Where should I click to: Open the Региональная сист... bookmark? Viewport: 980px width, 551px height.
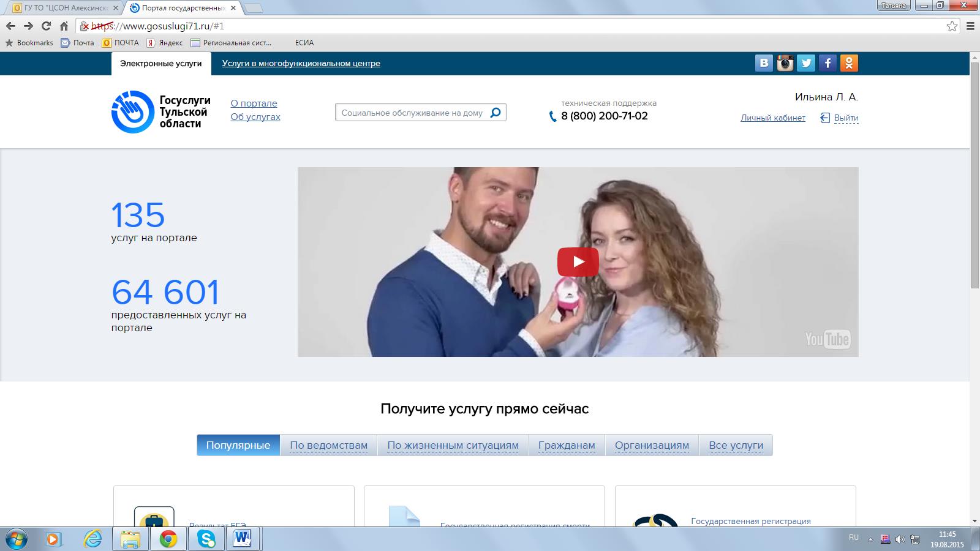click(x=231, y=43)
